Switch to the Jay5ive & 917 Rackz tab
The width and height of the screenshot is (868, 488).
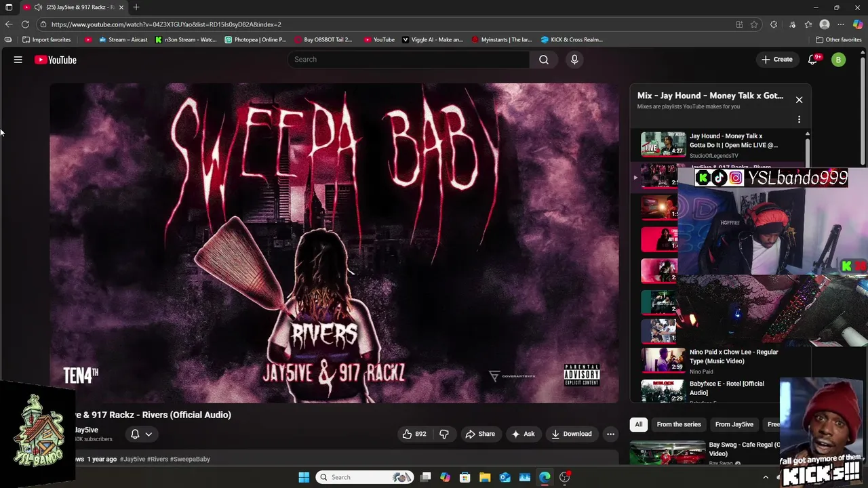coord(75,7)
